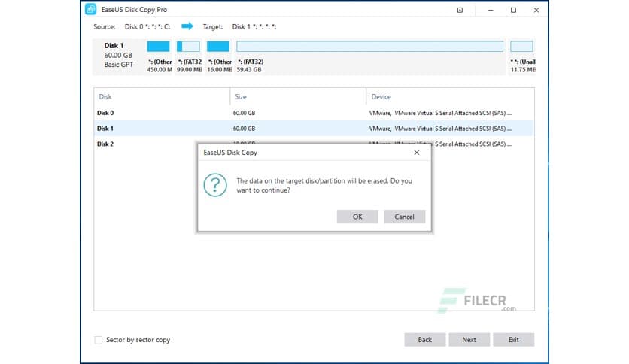
Task: Close the EaseUS Disk Copy dialog
Action: click(x=416, y=153)
